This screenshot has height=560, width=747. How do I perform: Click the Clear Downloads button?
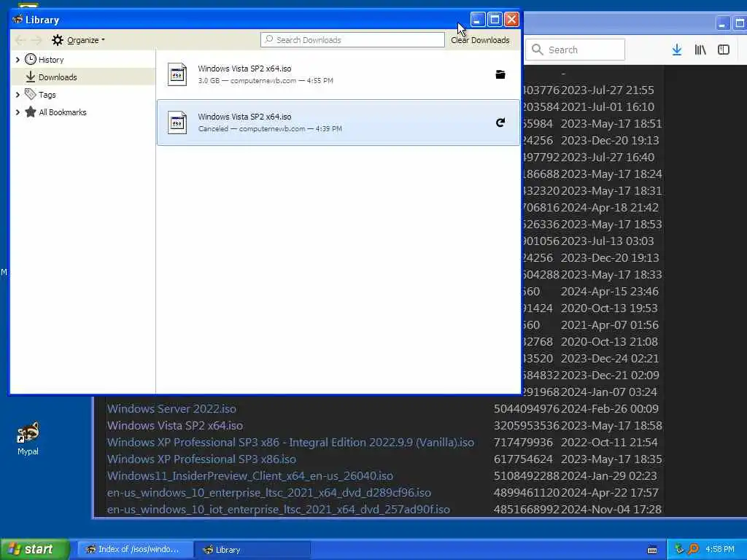click(x=480, y=40)
